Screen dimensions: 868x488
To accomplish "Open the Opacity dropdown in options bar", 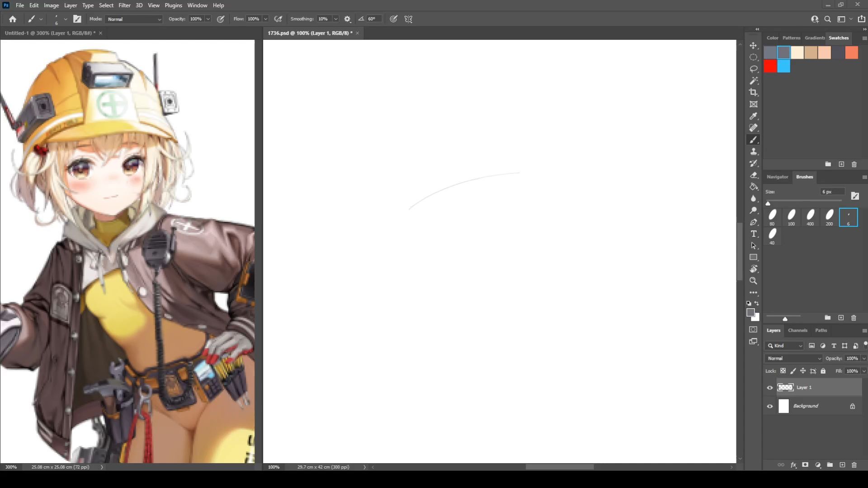I will 208,19.
